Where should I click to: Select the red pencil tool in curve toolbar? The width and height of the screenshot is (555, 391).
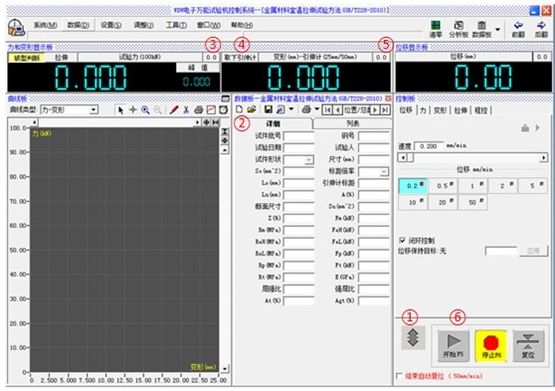[x=173, y=110]
